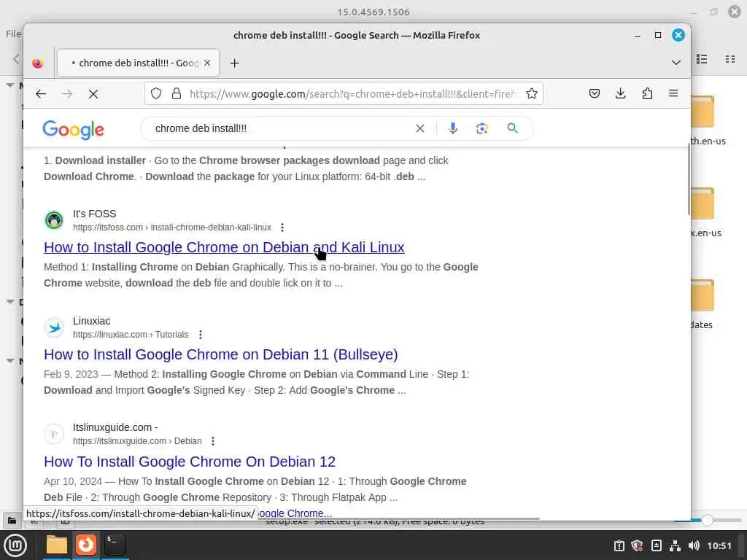
Task: Click the blue magnifier search button
Action: [x=512, y=128]
